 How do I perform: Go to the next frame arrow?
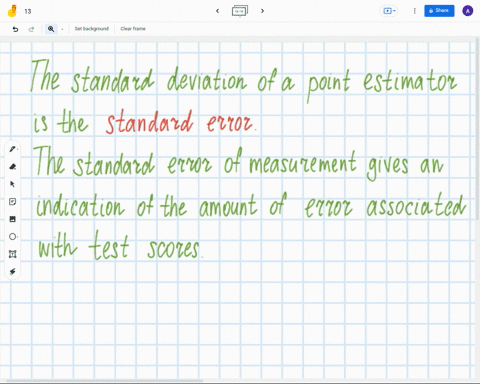[x=262, y=11]
